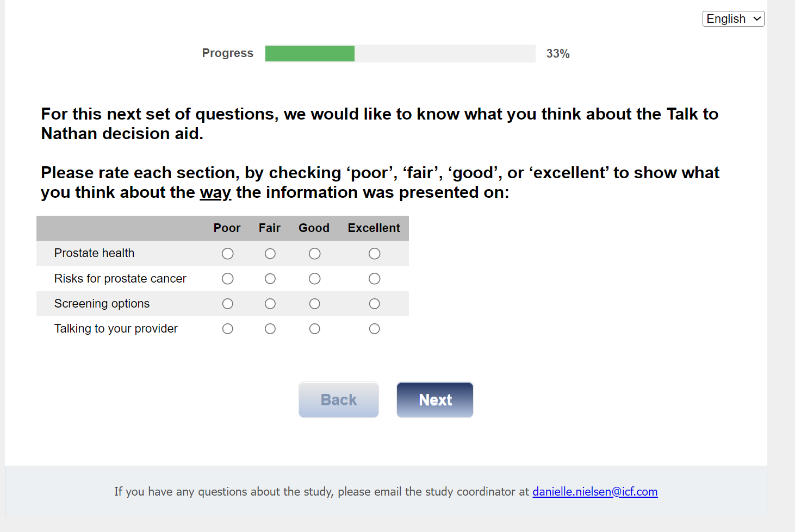Screen dimensions: 795x532
Task: Choose Good for Risks for prostate cancer
Action: point(315,279)
